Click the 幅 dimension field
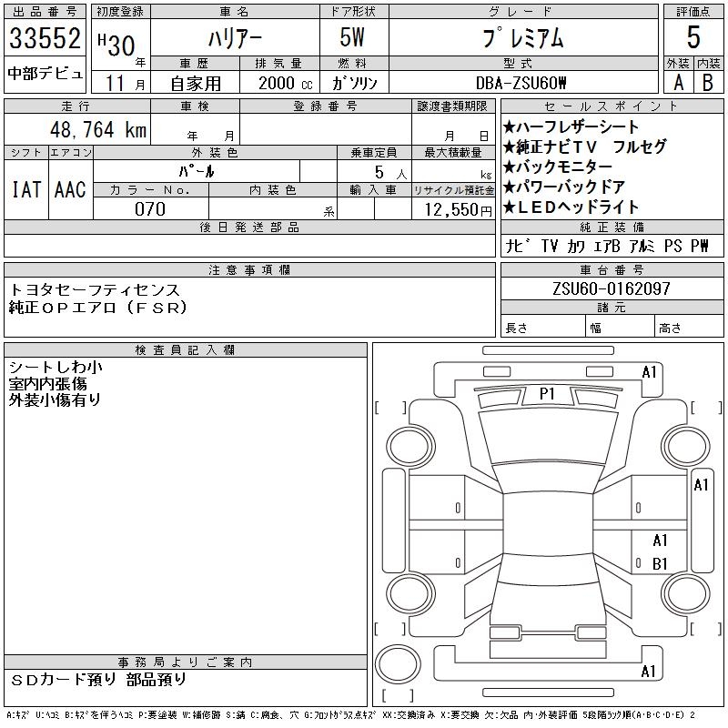 point(620,326)
